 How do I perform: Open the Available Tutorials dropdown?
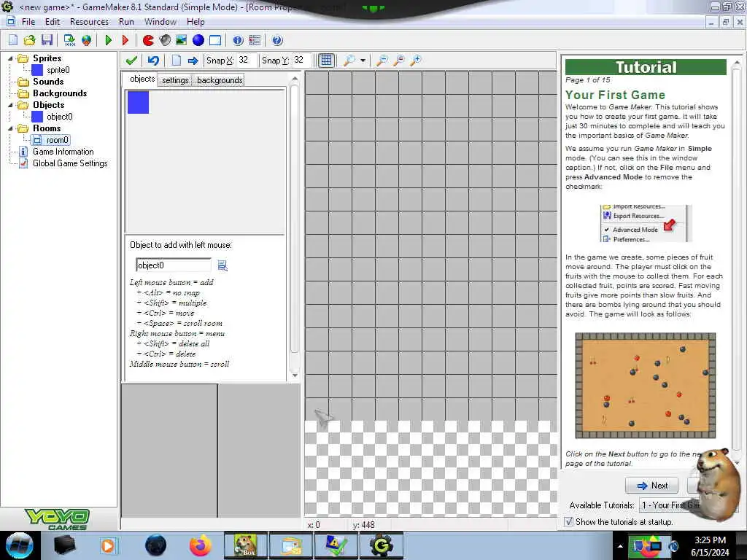click(670, 505)
